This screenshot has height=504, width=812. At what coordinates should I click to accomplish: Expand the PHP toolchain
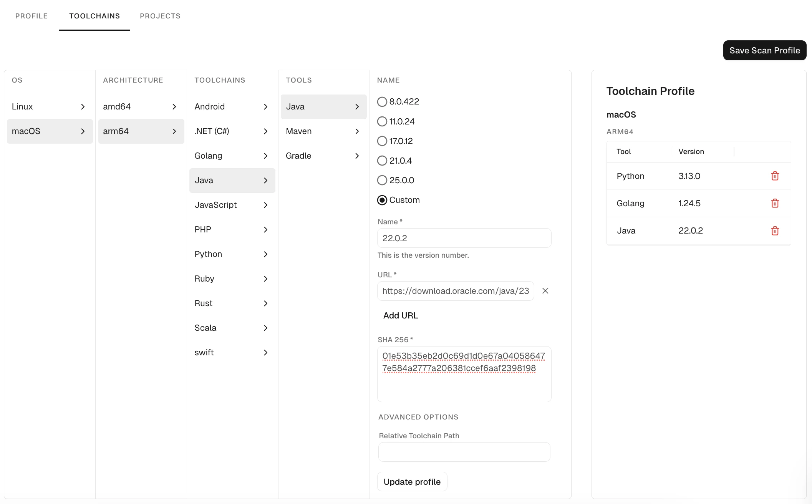point(232,229)
